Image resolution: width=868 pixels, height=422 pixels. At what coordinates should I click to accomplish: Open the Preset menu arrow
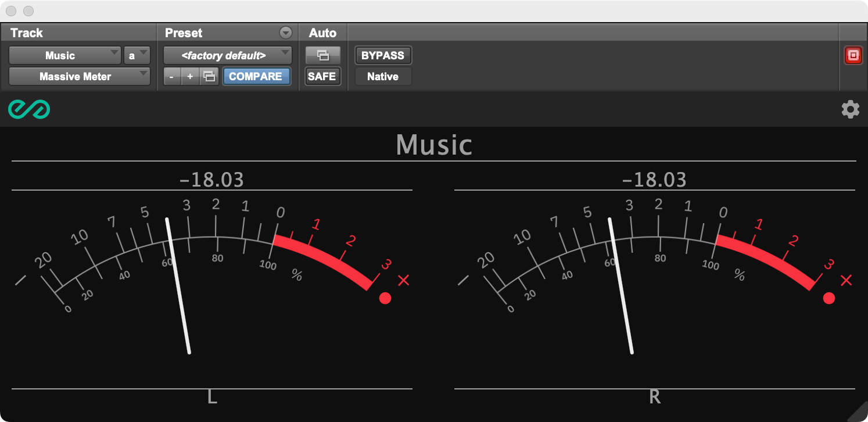click(x=285, y=33)
